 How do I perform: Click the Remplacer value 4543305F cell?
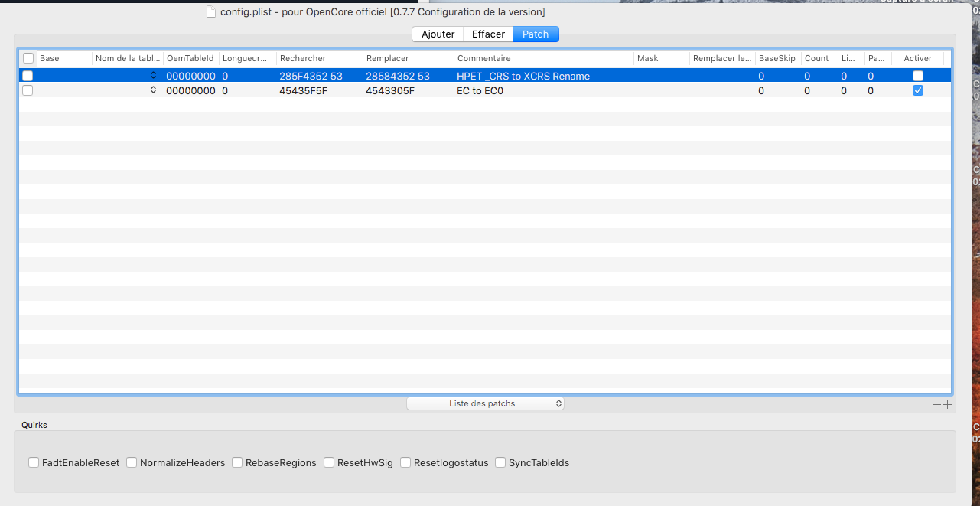(390, 90)
